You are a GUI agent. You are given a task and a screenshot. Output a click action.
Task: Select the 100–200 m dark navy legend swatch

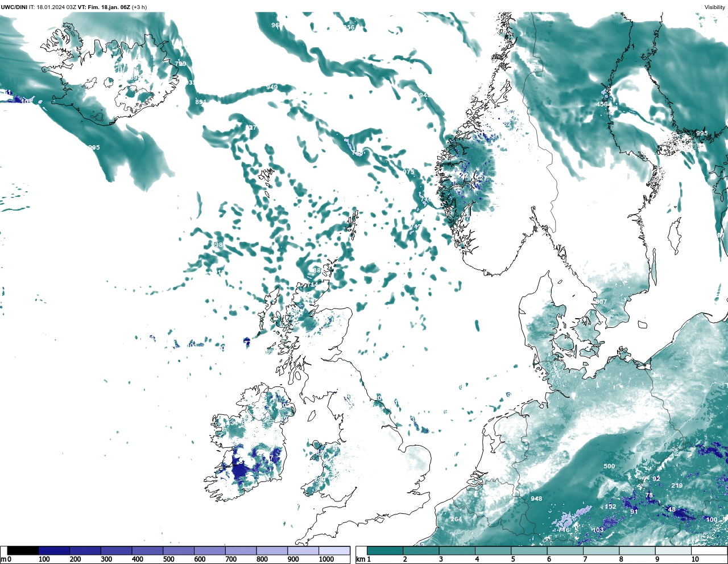pyautogui.click(x=54, y=550)
